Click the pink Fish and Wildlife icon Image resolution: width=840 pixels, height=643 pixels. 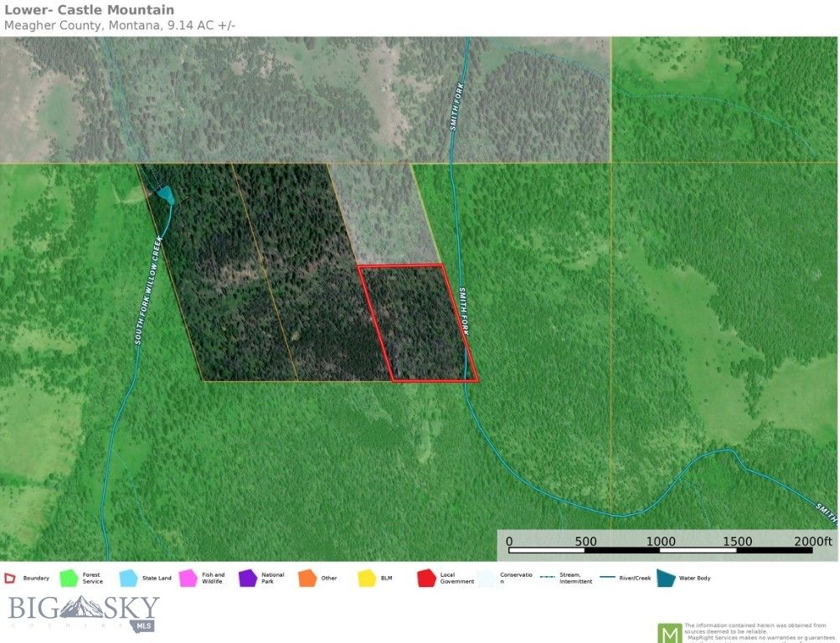tap(188, 578)
